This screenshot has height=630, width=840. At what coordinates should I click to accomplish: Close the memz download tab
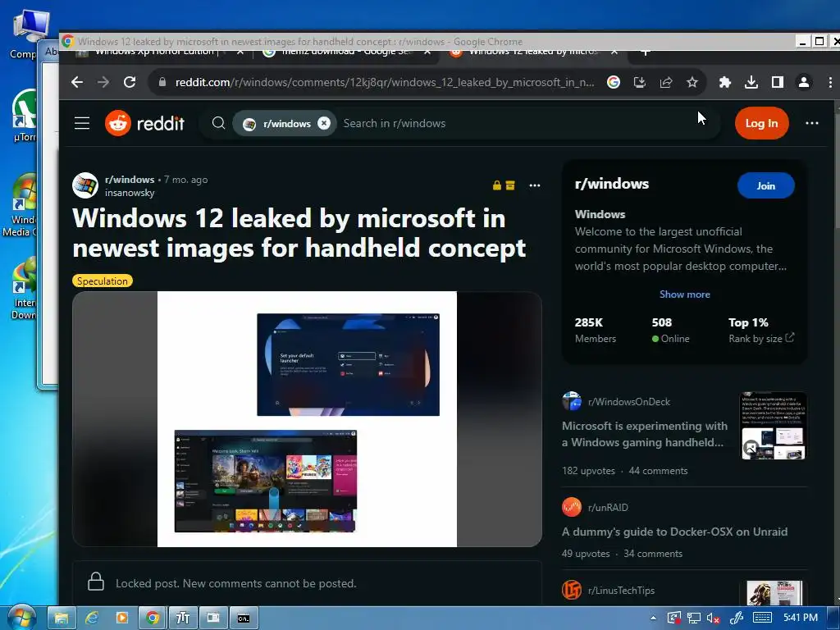(x=427, y=52)
